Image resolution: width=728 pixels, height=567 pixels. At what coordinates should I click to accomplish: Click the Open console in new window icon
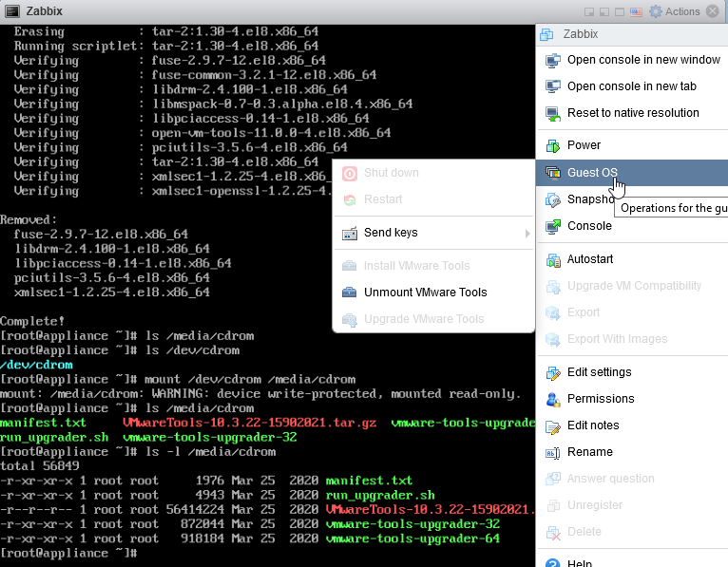tap(552, 61)
